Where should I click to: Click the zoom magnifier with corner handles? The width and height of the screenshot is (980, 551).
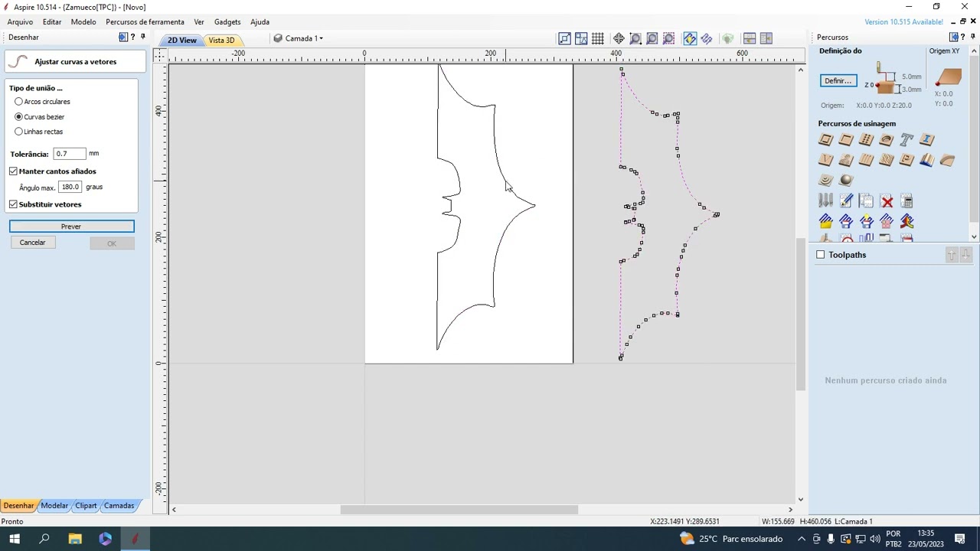coord(635,38)
